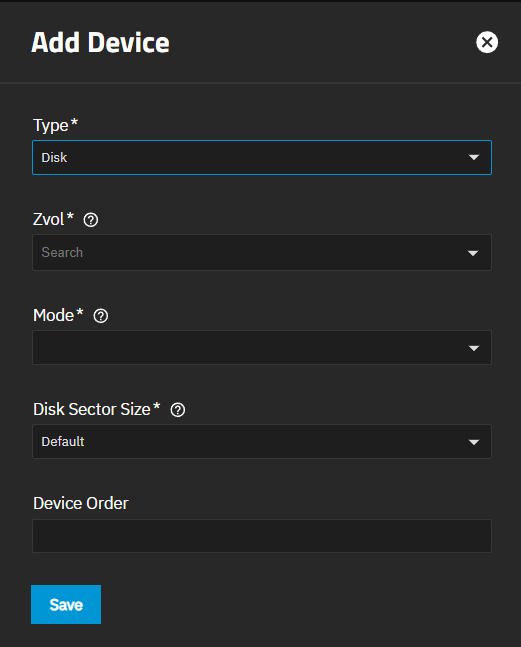Open the Zvol search dropdown
The image size is (521, 647).
[262, 253]
